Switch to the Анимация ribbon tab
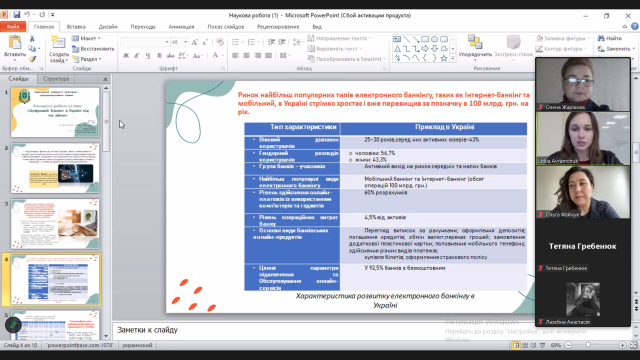The image size is (640, 360). (x=181, y=27)
